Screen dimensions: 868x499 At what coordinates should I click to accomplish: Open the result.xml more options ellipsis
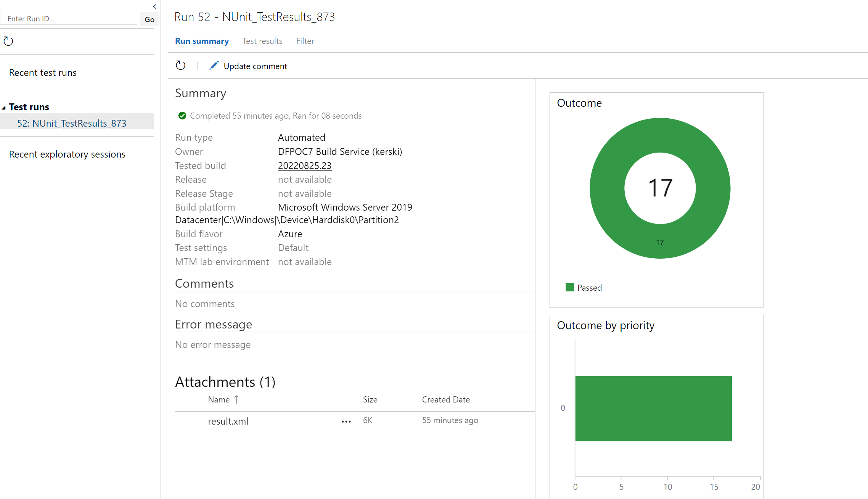tap(346, 422)
